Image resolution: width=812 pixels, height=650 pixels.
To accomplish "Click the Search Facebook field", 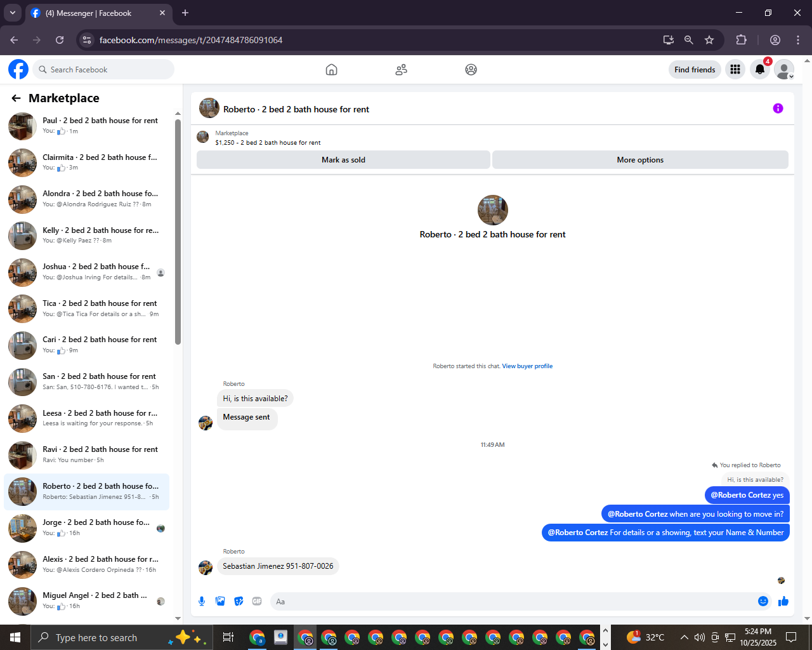I will point(103,70).
